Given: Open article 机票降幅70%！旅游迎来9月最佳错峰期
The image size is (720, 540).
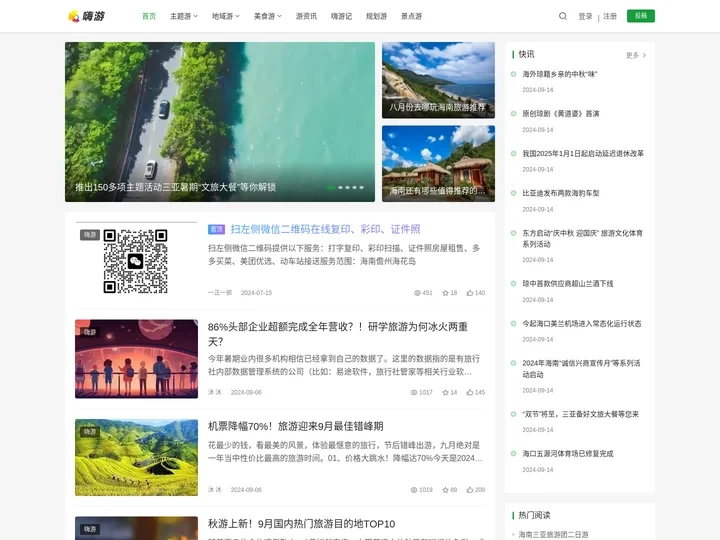Looking at the screenshot, I should 295,426.
